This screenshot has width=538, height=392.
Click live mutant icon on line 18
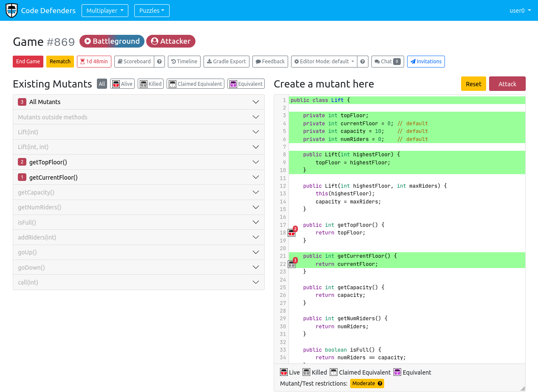coord(292,233)
